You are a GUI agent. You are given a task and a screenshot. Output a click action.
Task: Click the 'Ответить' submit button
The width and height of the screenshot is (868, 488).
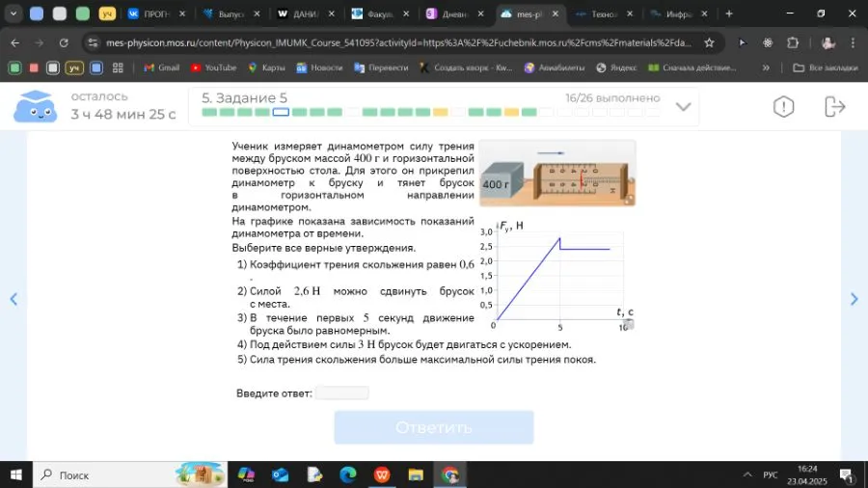(433, 427)
